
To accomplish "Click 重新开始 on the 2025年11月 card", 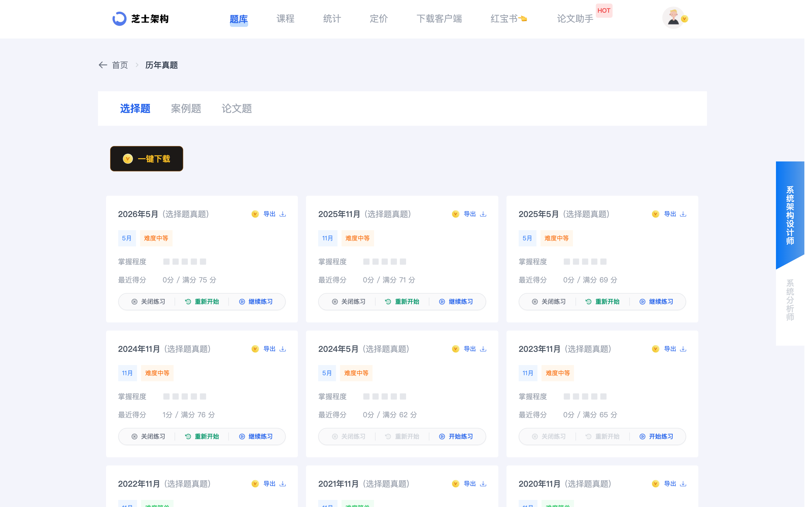I will click(x=402, y=301).
